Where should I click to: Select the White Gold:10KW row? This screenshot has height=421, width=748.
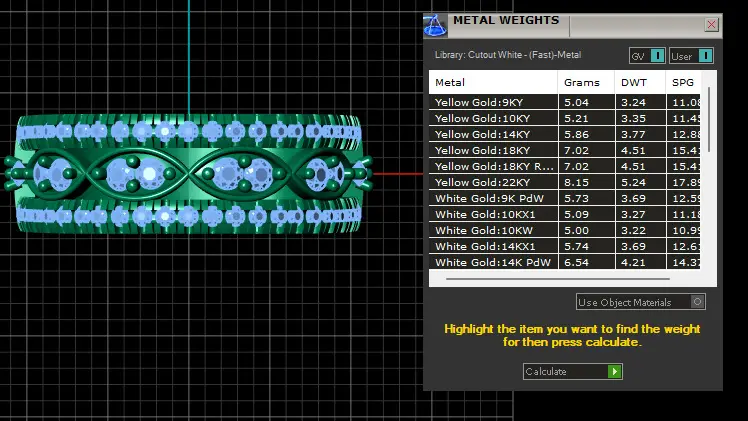tap(564, 230)
